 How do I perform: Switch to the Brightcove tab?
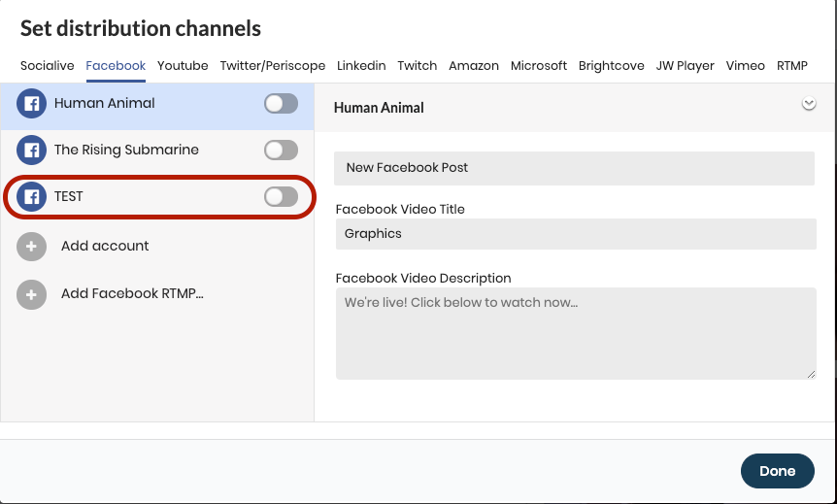pos(611,66)
